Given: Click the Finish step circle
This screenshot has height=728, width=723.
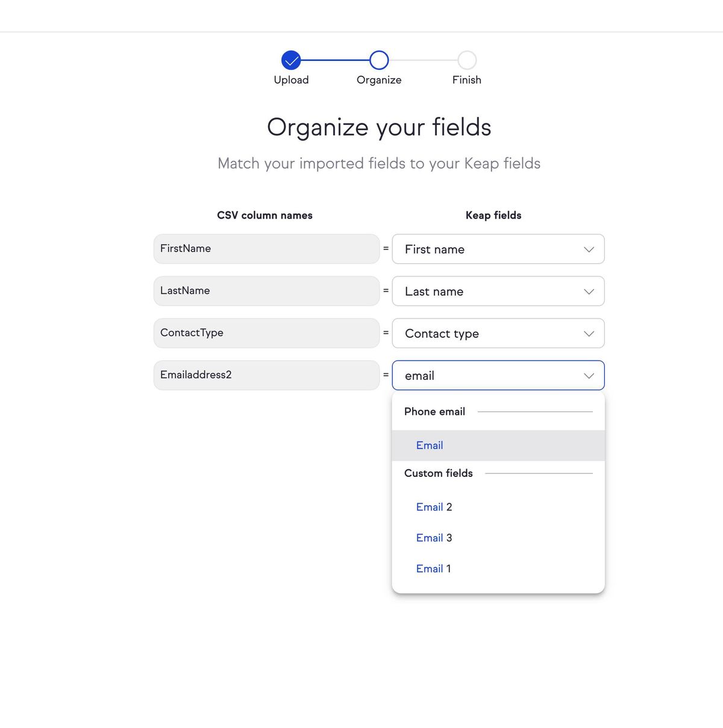Looking at the screenshot, I should click(467, 60).
